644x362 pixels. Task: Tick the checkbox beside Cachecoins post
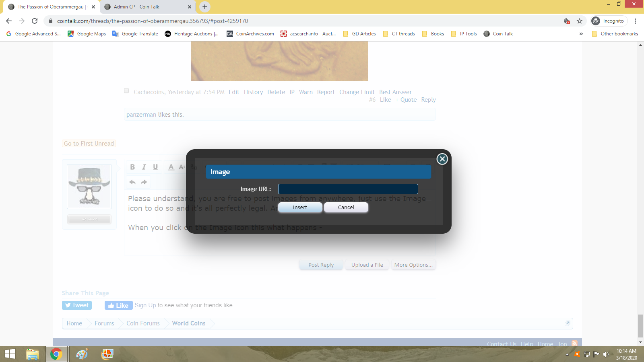(x=126, y=91)
